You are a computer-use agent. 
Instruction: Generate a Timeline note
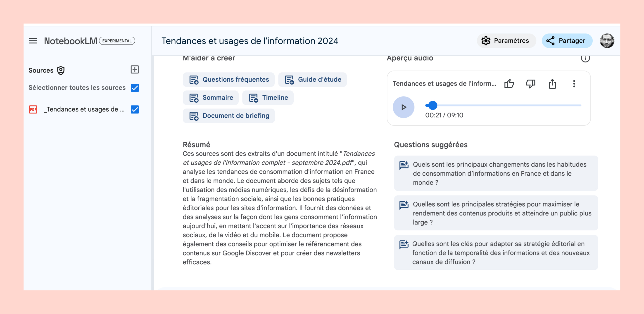click(268, 97)
